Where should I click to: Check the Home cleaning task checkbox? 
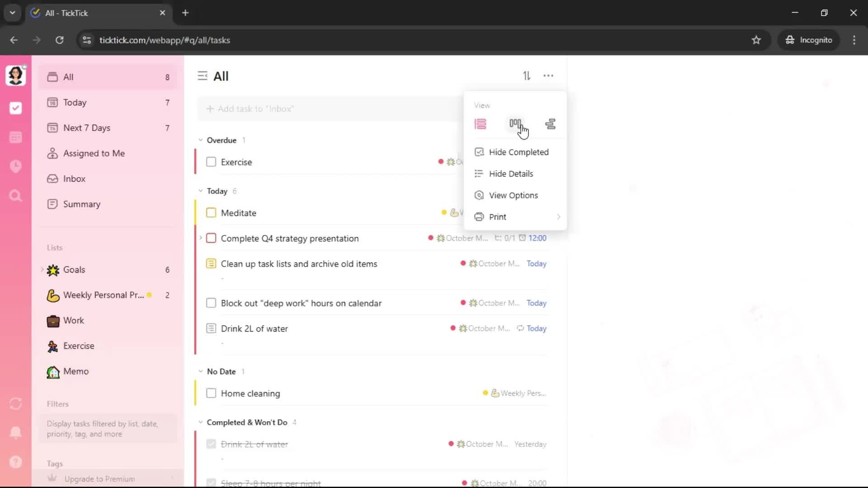point(211,393)
